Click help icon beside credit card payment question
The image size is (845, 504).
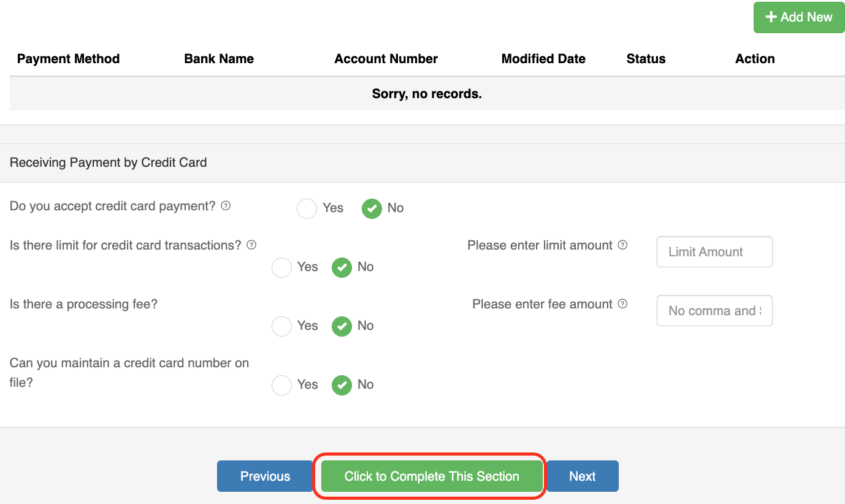(x=226, y=206)
